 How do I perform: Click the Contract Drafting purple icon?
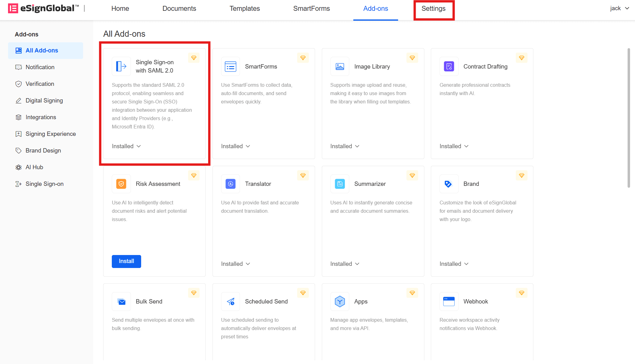coord(449,66)
